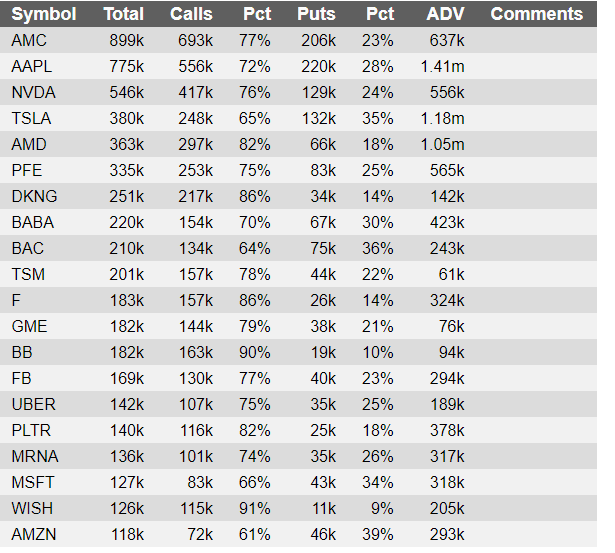This screenshot has width=615, height=553.
Task: Click the PFE symbol
Action: 27,170
